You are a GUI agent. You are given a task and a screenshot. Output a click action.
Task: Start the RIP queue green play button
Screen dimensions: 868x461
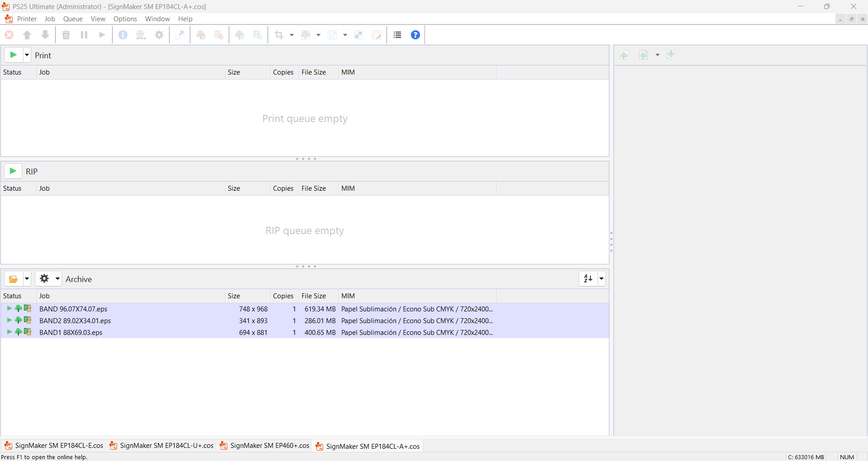(x=13, y=171)
